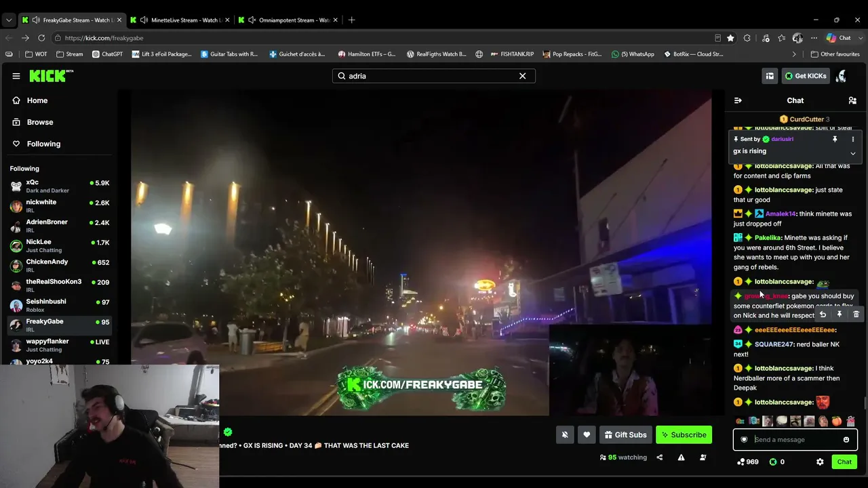This screenshot has width=868, height=488.
Task: Click the shield icon in the chat input
Action: coord(744,440)
